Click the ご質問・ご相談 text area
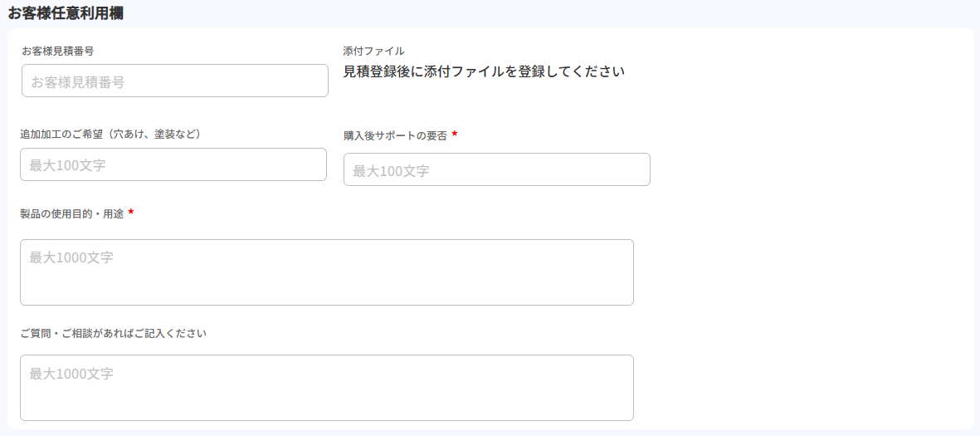Image resolution: width=980 pixels, height=436 pixels. tap(326, 388)
